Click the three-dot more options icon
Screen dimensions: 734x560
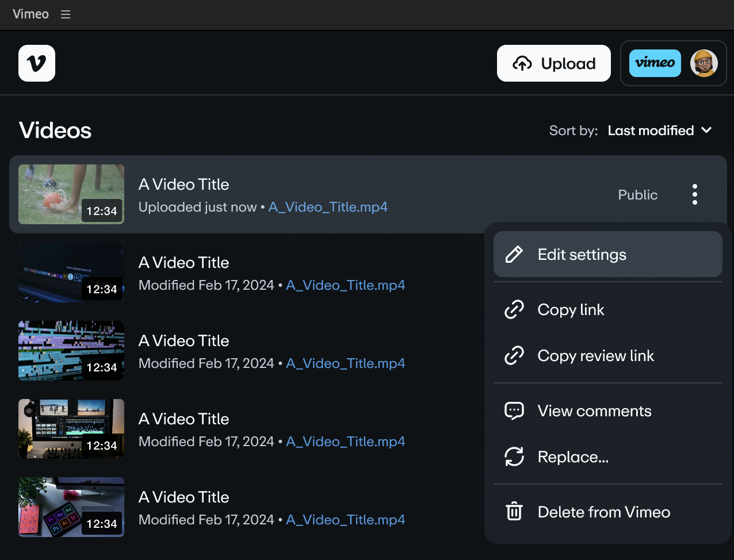(x=695, y=195)
